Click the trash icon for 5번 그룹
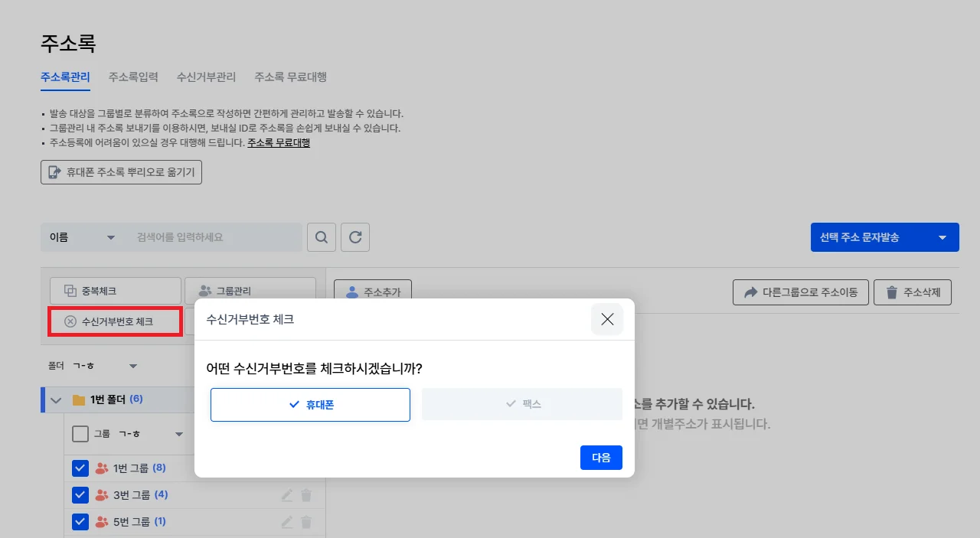 coord(306,522)
